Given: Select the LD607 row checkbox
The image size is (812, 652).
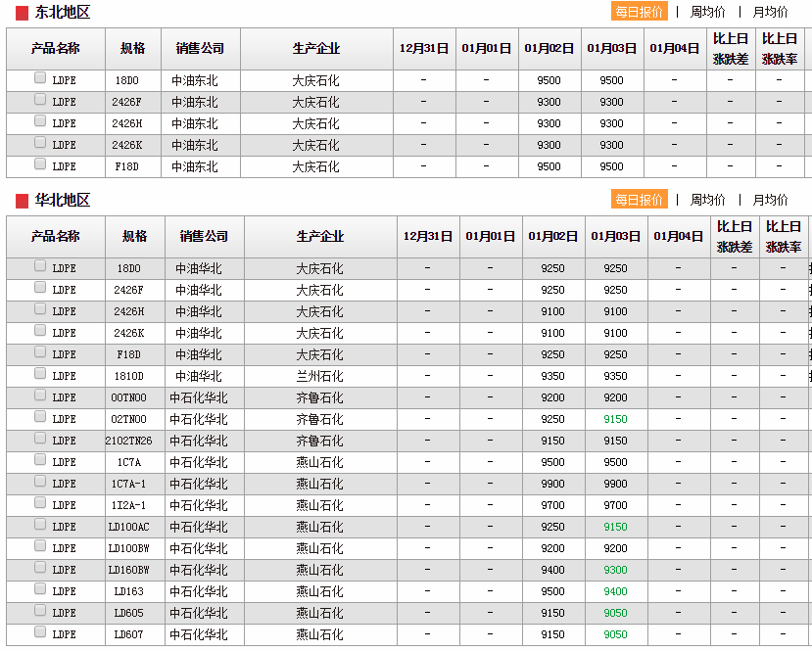Looking at the screenshot, I should pyautogui.click(x=40, y=632).
